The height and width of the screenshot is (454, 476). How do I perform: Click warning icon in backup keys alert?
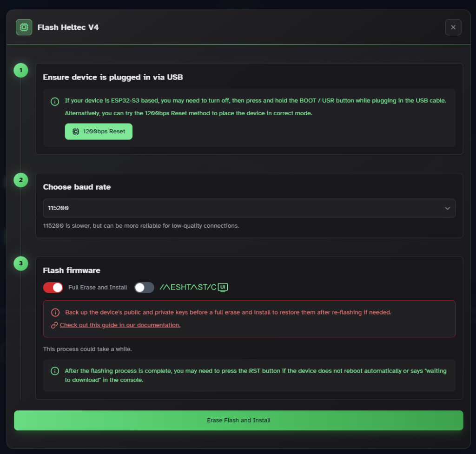click(x=55, y=313)
